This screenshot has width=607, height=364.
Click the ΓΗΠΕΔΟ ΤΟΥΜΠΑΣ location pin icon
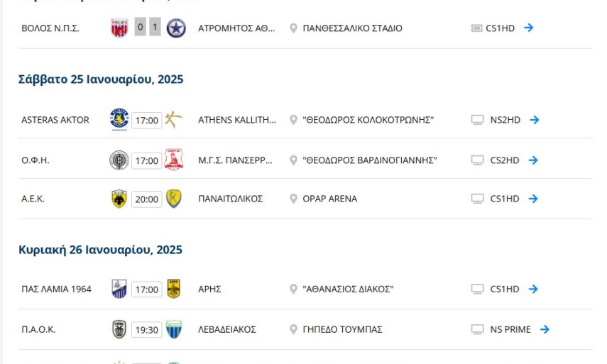click(x=293, y=329)
